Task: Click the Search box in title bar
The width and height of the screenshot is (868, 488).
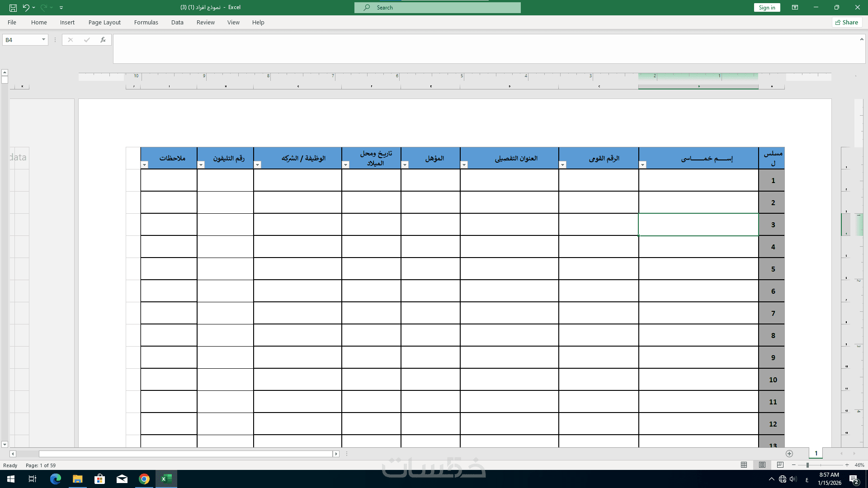Action: 437,8
